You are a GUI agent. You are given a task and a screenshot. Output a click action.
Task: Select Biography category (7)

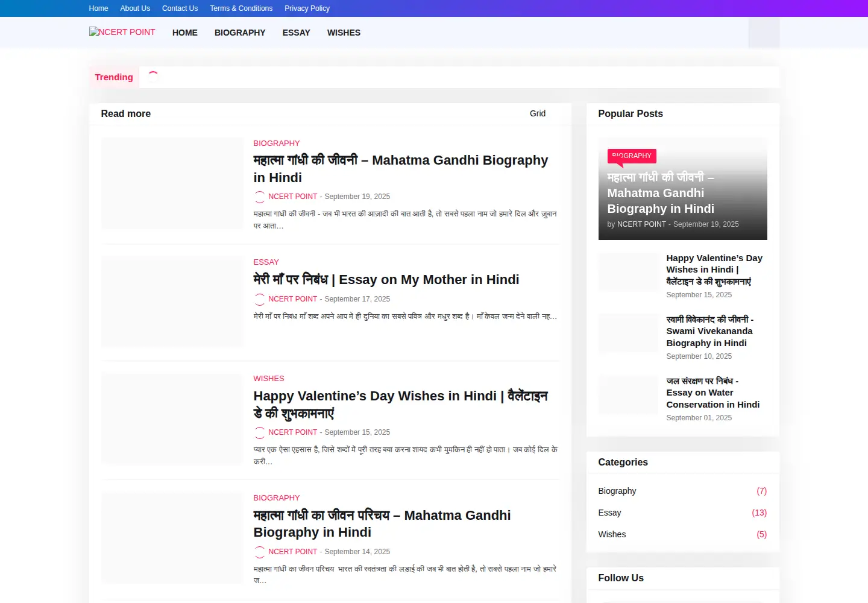[x=682, y=491]
